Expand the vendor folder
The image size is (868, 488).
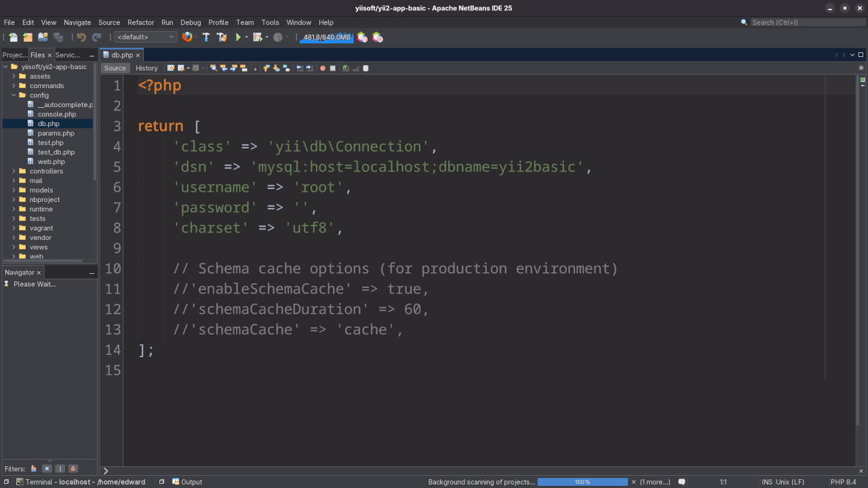[14, 237]
